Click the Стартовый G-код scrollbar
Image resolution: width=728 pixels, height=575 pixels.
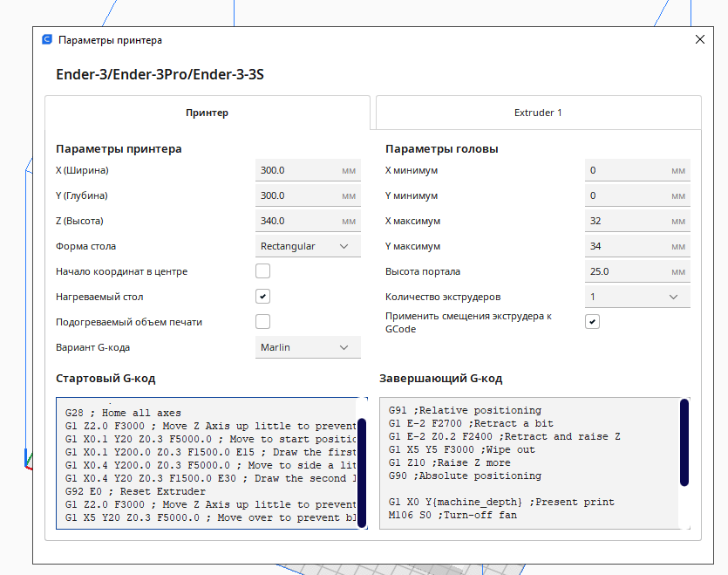[362, 472]
